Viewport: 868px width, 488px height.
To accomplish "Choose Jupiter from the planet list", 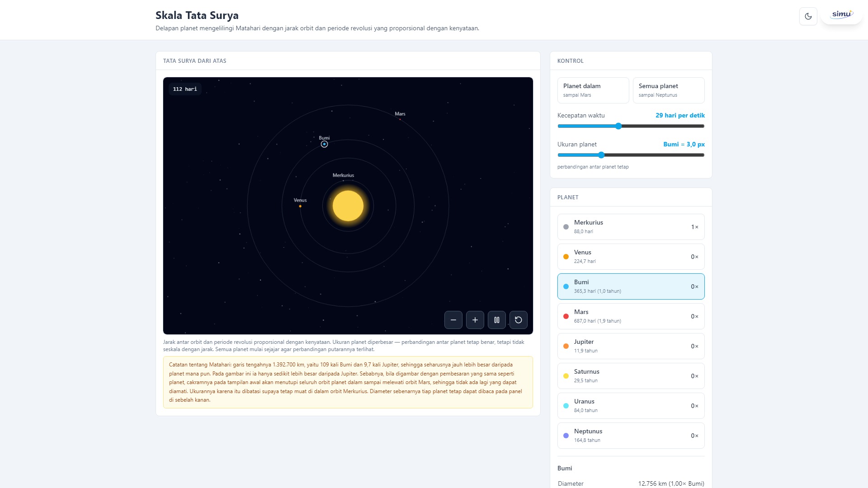I will click(631, 346).
